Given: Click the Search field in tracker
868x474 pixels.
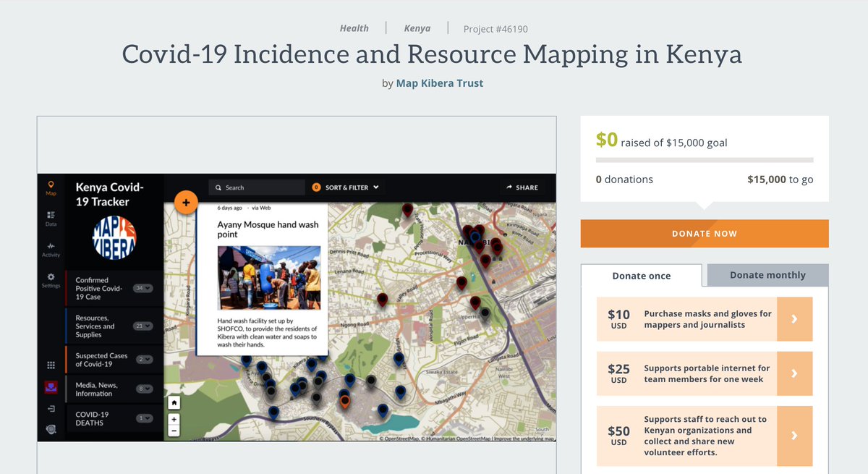Looking at the screenshot, I should coord(257,187).
